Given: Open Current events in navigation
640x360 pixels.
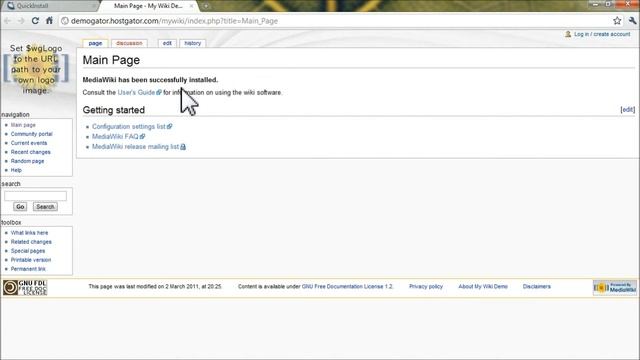Looking at the screenshot, I should (29, 143).
